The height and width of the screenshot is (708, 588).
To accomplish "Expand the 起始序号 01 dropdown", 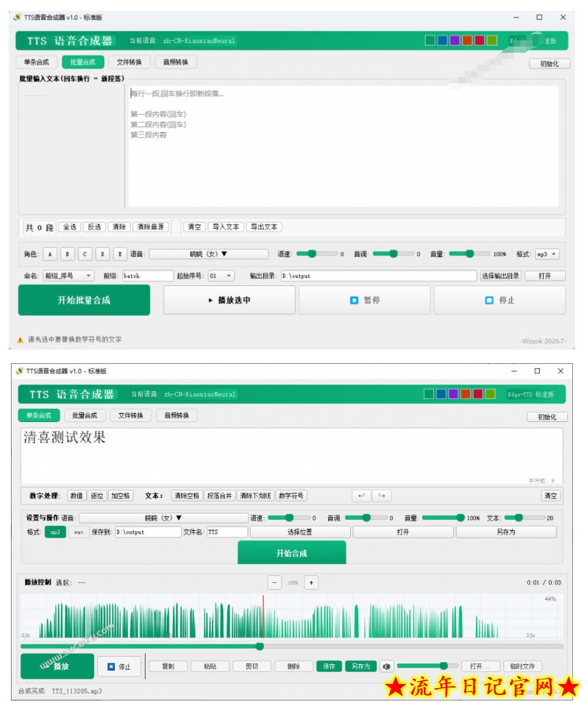I will 221,276.
